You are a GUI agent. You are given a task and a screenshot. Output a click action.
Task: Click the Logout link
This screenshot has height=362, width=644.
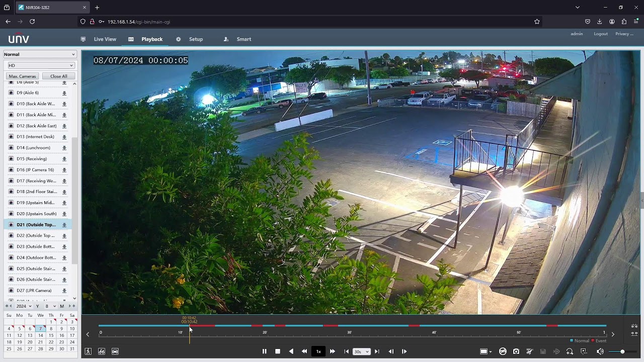click(601, 34)
